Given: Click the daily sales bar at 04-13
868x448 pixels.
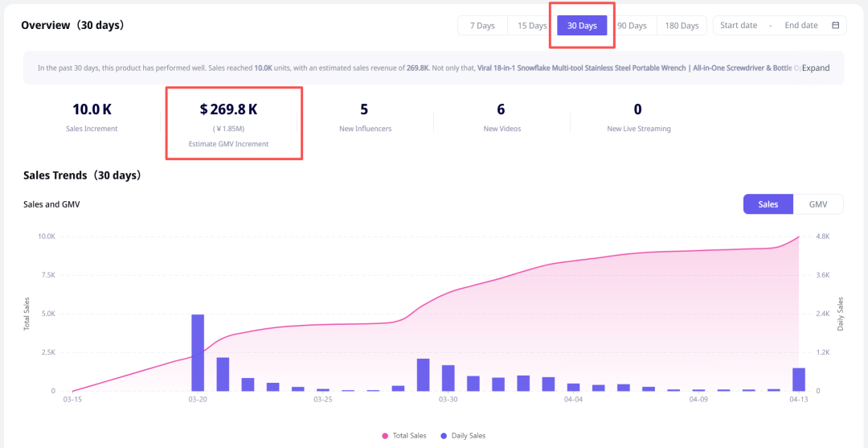Looking at the screenshot, I should 798,380.
